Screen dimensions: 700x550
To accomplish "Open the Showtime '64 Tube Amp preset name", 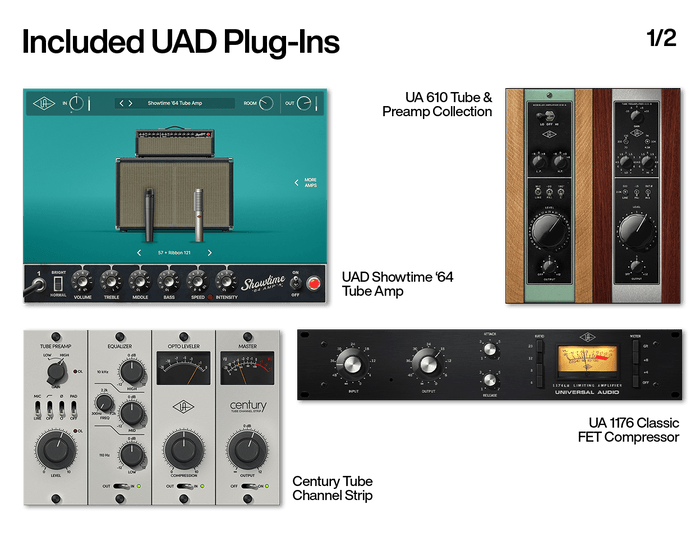I will (x=175, y=103).
